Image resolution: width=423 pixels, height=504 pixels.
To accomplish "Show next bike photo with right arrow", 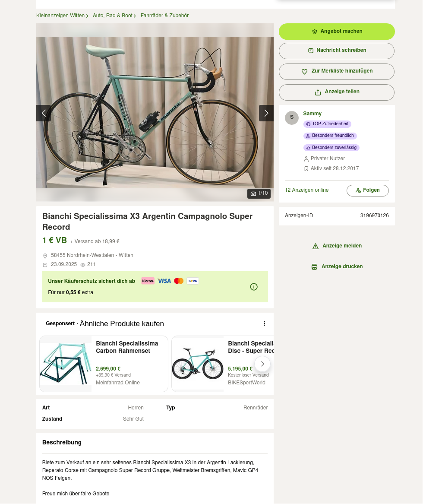I will point(266,113).
